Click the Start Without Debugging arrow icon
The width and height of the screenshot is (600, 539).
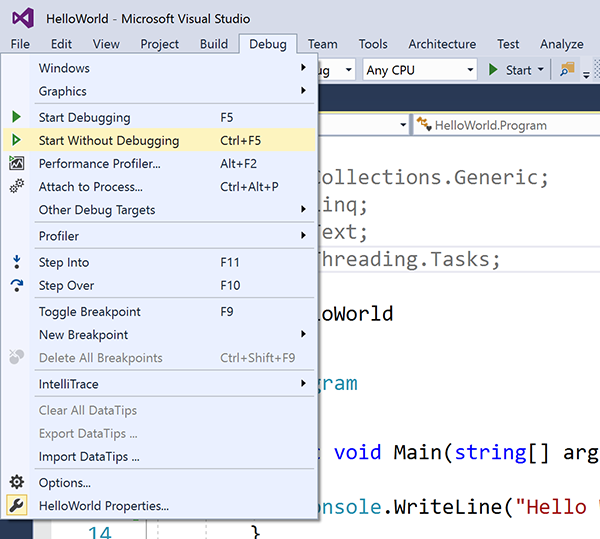click(x=16, y=140)
